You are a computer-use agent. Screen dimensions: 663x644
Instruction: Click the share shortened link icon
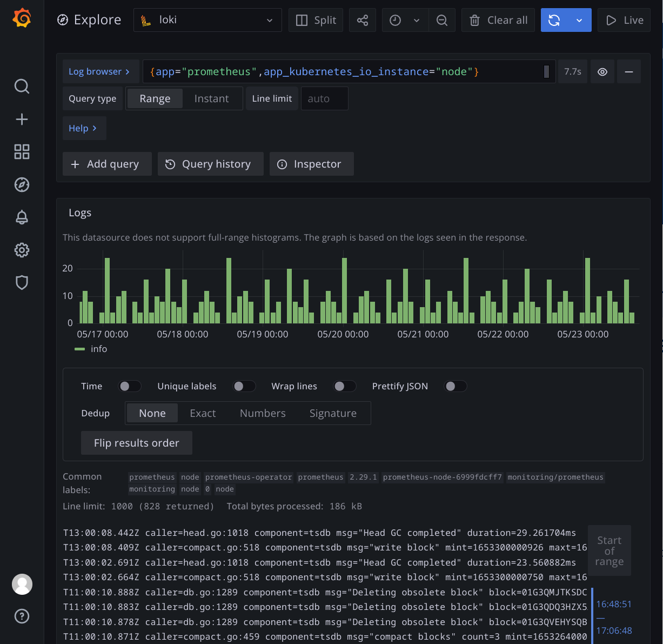(363, 20)
